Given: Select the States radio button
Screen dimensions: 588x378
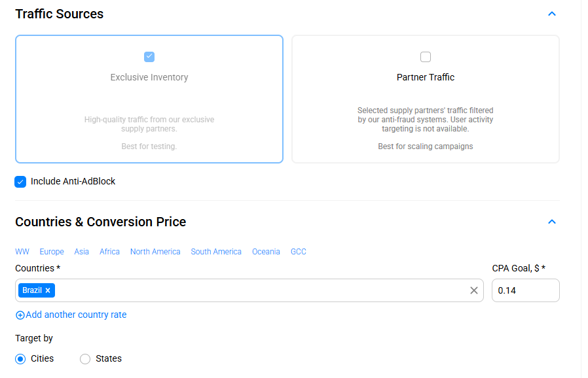Looking at the screenshot, I should coord(85,359).
